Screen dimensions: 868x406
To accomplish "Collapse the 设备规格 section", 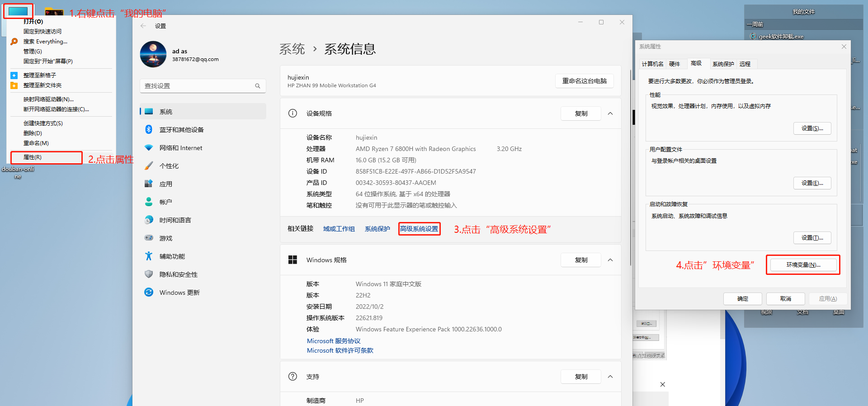I will (610, 113).
